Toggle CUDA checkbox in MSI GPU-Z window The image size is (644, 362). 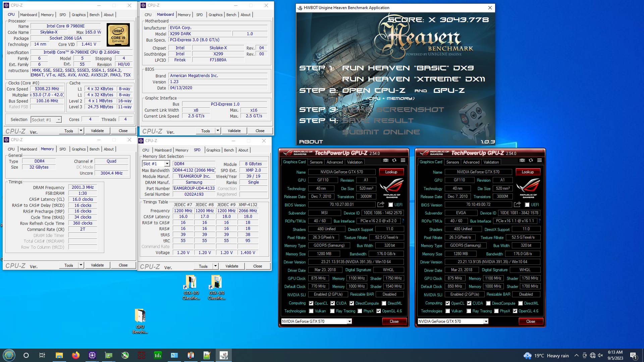[332, 303]
